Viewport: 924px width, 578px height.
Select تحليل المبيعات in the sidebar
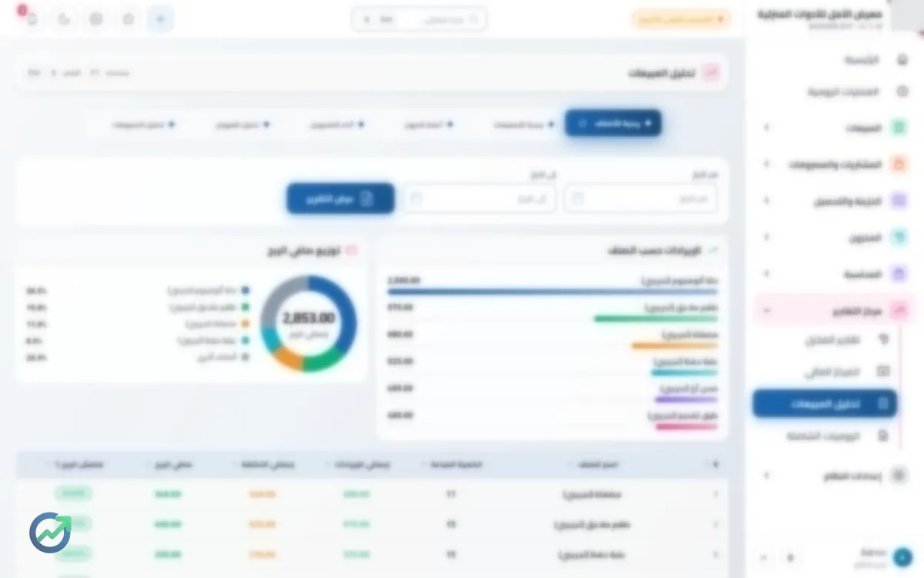click(x=825, y=404)
